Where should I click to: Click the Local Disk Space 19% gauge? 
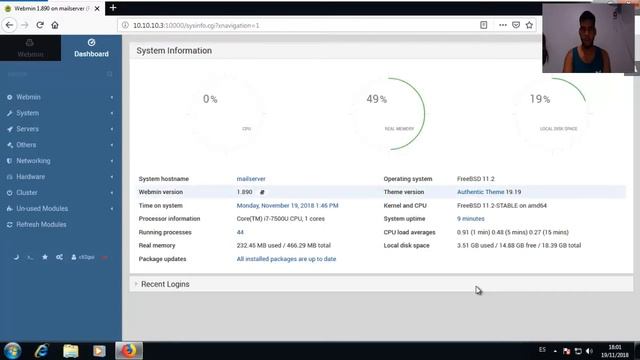point(552,113)
